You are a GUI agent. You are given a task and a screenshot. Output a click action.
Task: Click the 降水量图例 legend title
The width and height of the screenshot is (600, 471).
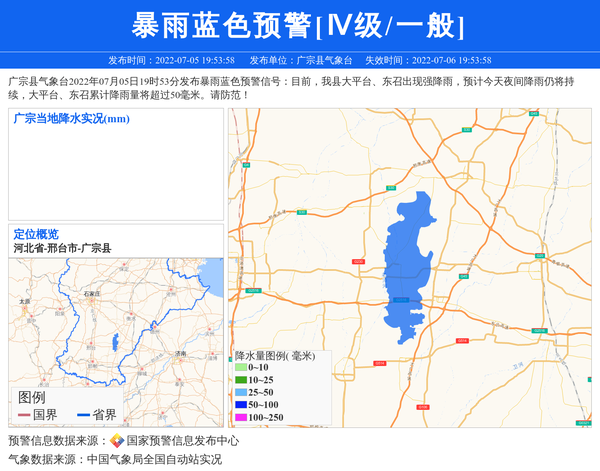pos(275,355)
